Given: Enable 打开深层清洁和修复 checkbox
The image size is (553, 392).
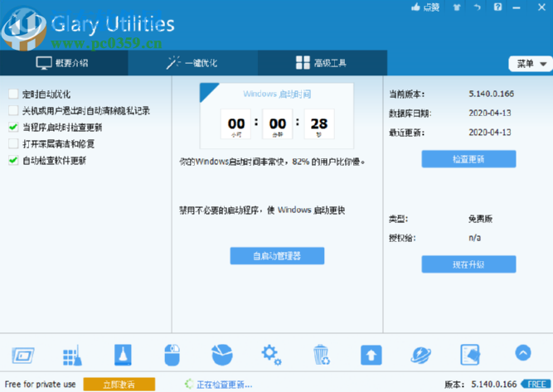Looking at the screenshot, I should click(x=13, y=143).
